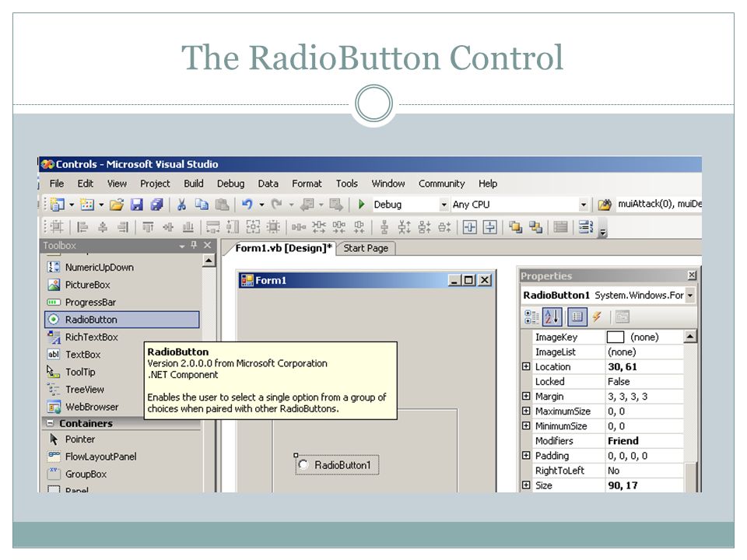Screen dimensions: 747x560
Task: Click the Send to Back layout icon
Action: point(535,227)
